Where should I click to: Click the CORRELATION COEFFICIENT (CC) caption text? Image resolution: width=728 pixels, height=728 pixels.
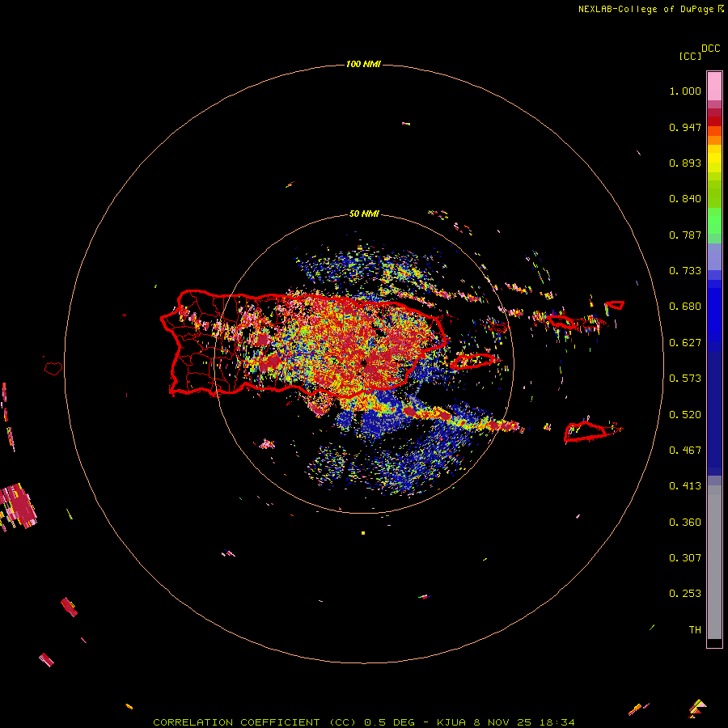pos(255,722)
